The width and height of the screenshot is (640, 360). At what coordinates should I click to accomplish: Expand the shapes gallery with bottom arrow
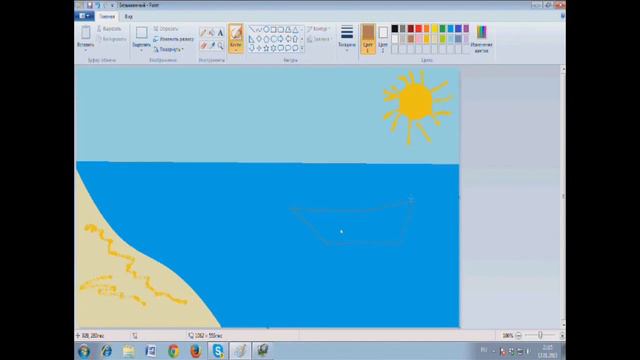coord(302,48)
